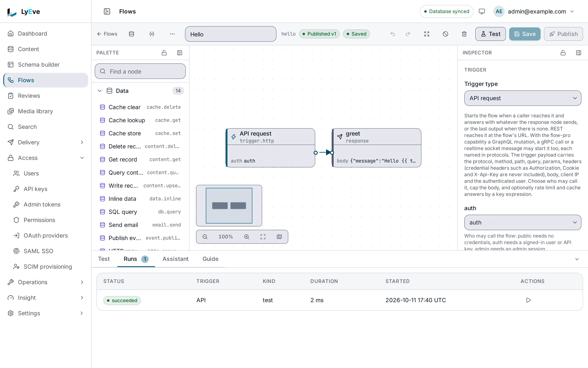Image resolution: width=588 pixels, height=368 pixels.
Task: Switch to the Test tab
Action: (x=104, y=259)
